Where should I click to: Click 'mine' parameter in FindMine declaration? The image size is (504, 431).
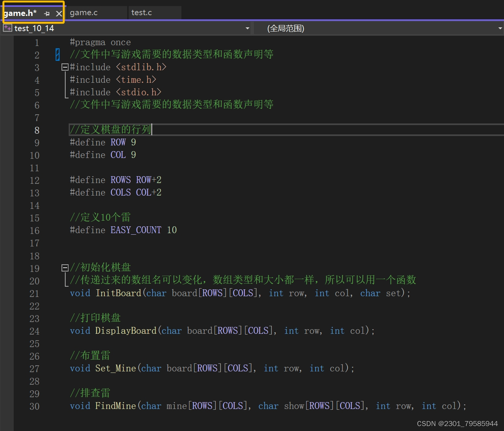(177, 406)
